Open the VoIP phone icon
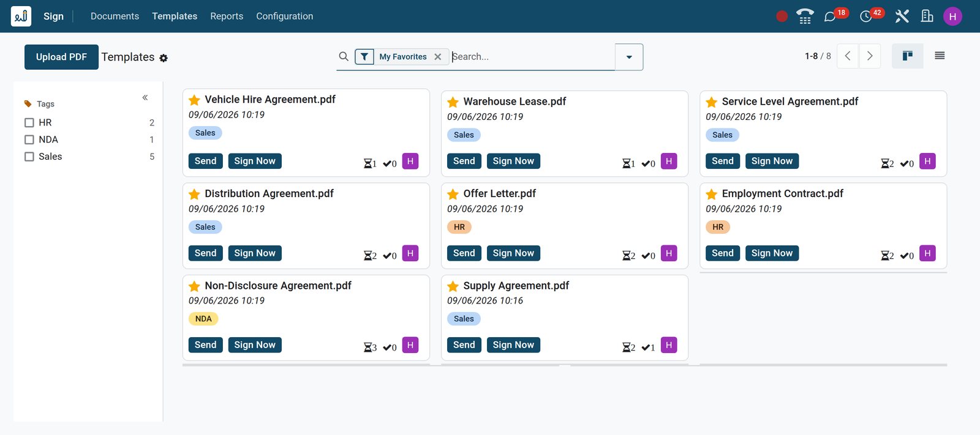Viewport: 980px width, 435px height. [x=805, y=17]
